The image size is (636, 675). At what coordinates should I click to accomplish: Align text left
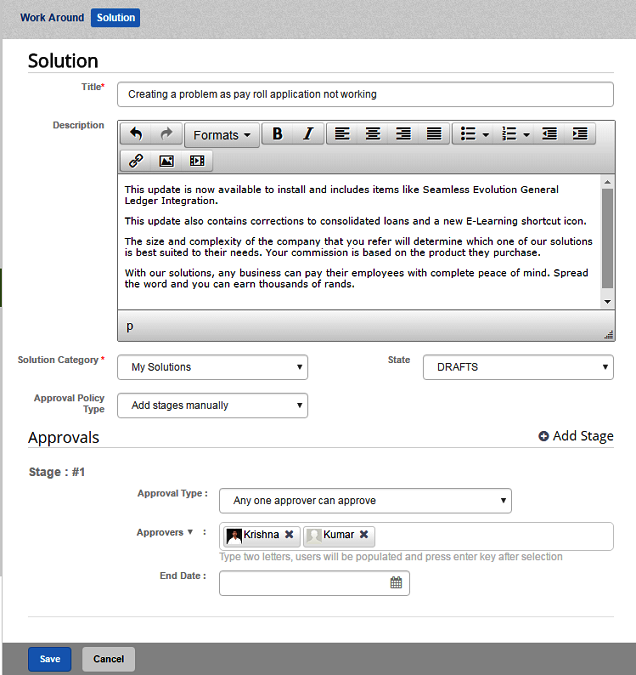pos(342,134)
